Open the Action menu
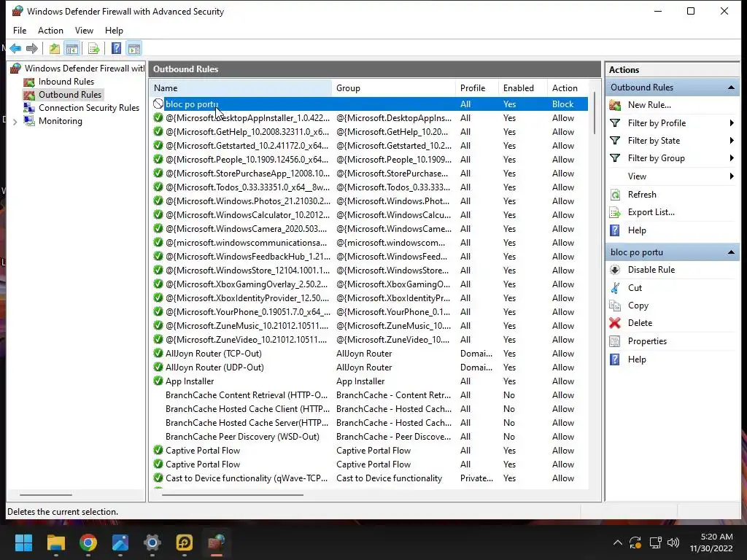 click(50, 31)
